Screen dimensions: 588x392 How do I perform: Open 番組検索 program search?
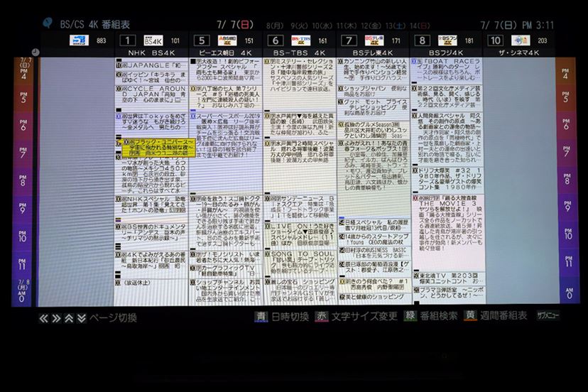(438, 316)
